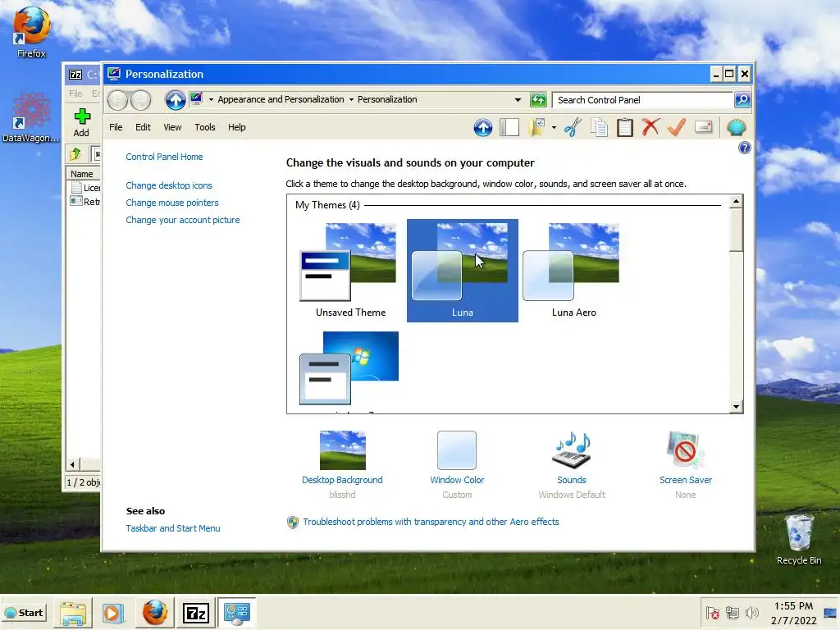Open Change desktop icons link
This screenshot has width=840, height=630.
pos(169,186)
